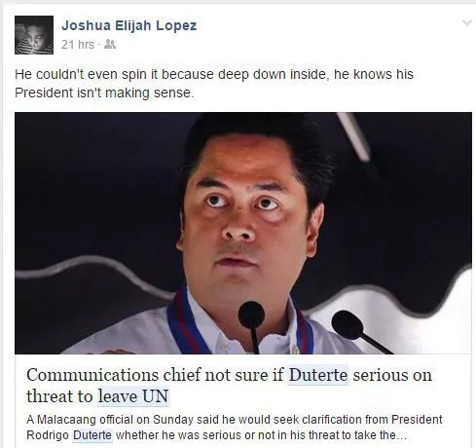Open the 21 hrs timestamp permalink

(x=78, y=45)
